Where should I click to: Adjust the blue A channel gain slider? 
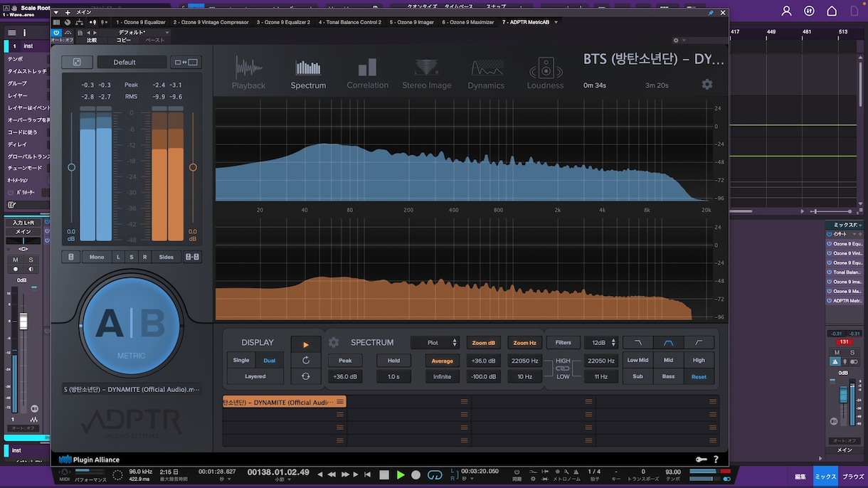click(x=71, y=168)
